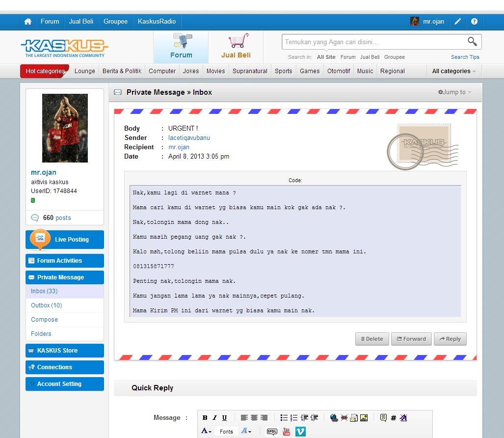Open sender lacetiqavubanu's profile
Image resolution: width=504 pixels, height=438 pixels.
click(189, 137)
